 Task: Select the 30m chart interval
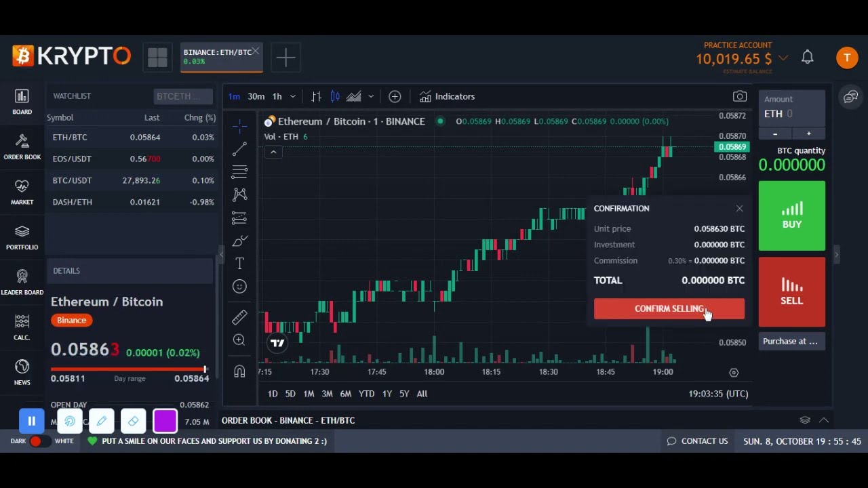click(256, 96)
